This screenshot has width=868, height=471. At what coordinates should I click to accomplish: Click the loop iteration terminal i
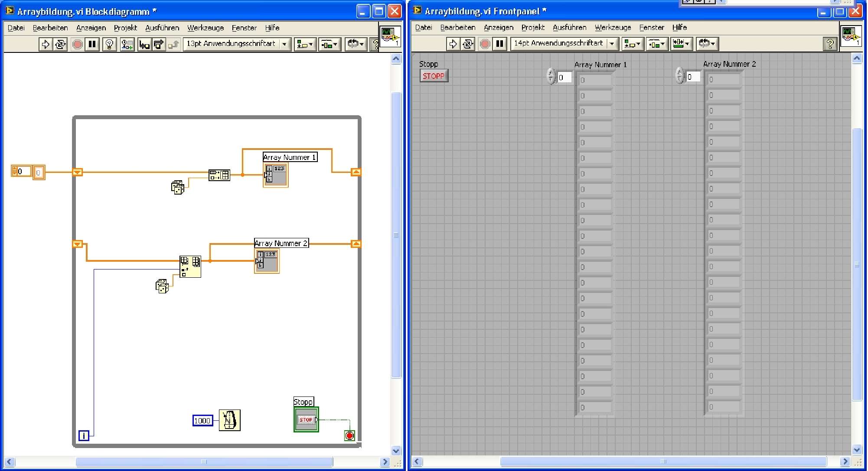coord(84,435)
